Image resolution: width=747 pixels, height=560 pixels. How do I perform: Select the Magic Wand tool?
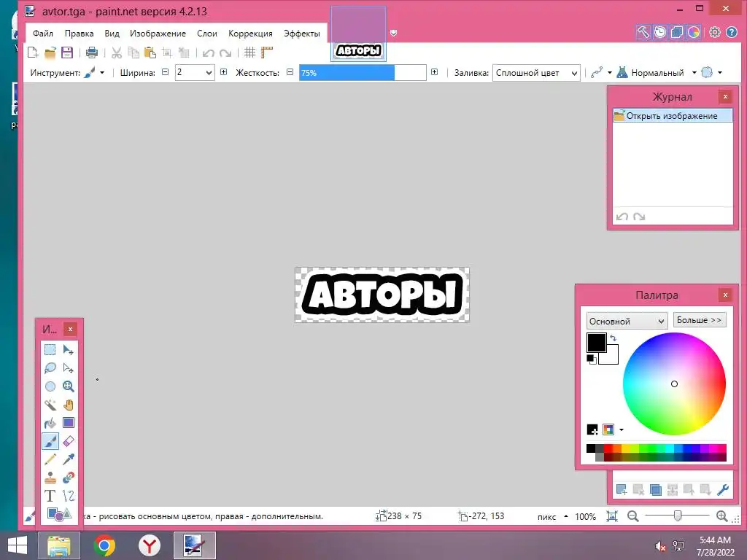pyautogui.click(x=50, y=405)
